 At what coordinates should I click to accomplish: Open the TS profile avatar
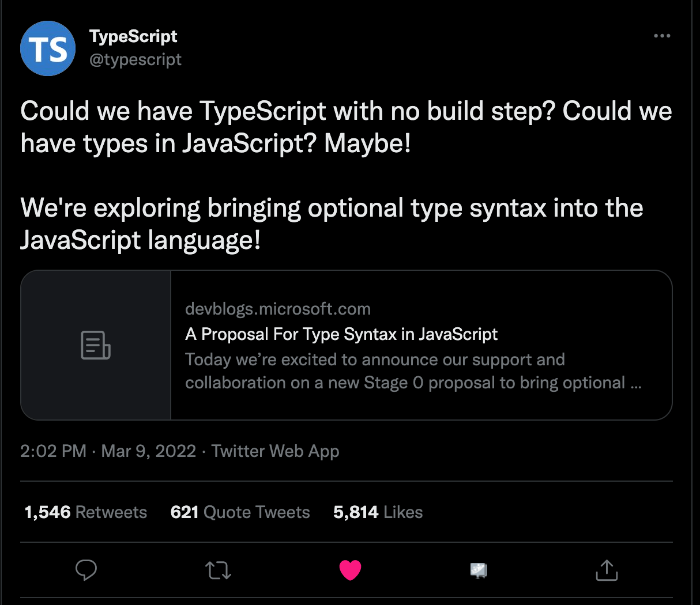(x=48, y=48)
